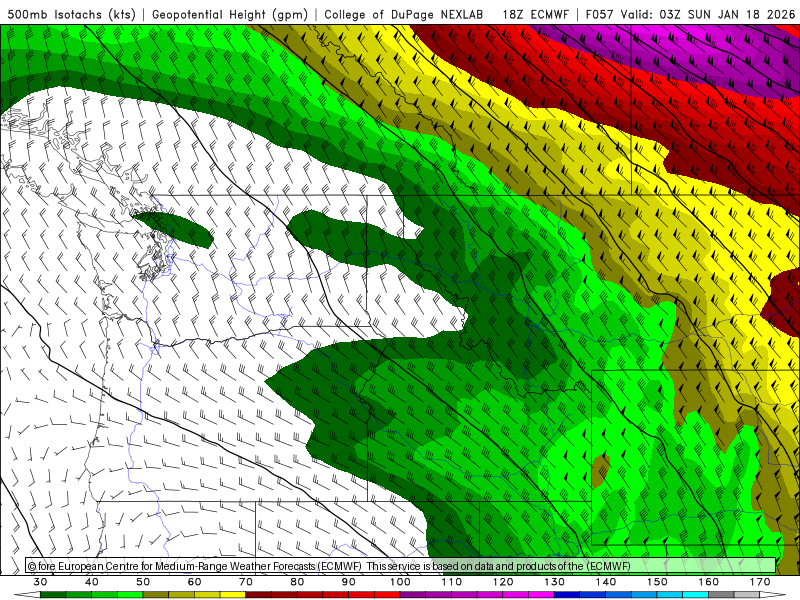
Task: Click the '90' legend scale number
Action: click(349, 582)
